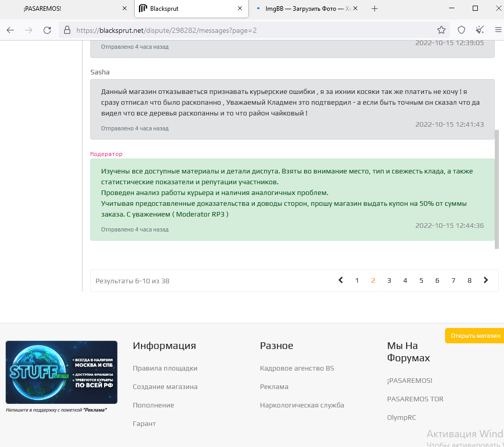Switch to the ¡PASAREMOS! tab

tap(67, 9)
